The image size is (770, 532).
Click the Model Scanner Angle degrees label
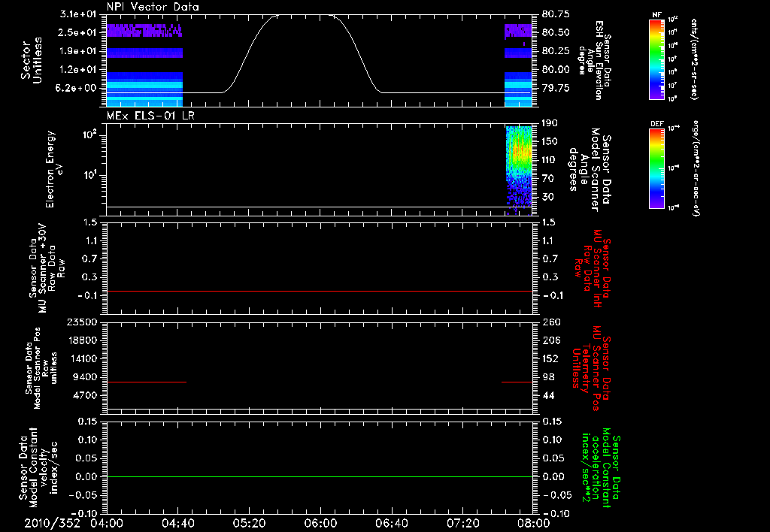tap(590, 170)
